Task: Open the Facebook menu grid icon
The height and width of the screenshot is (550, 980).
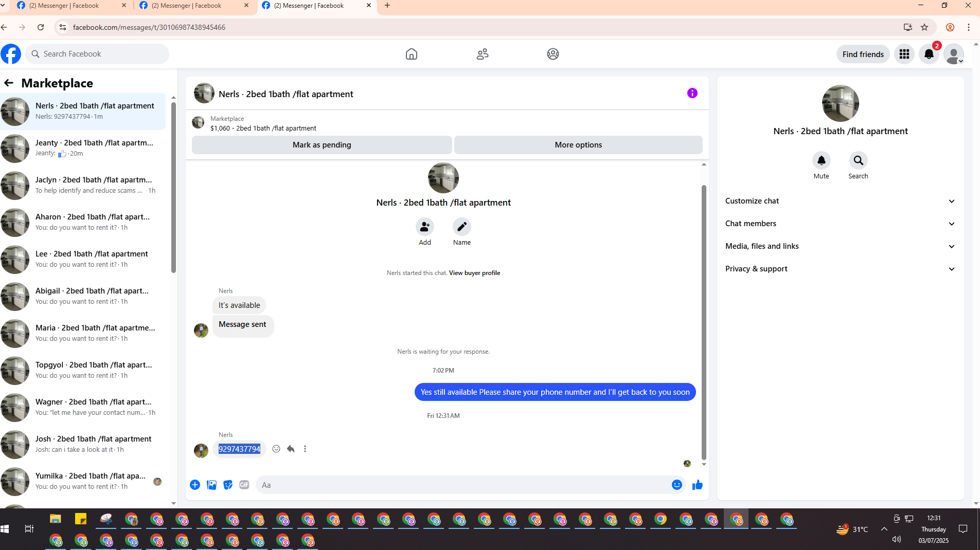Action: coord(904,54)
